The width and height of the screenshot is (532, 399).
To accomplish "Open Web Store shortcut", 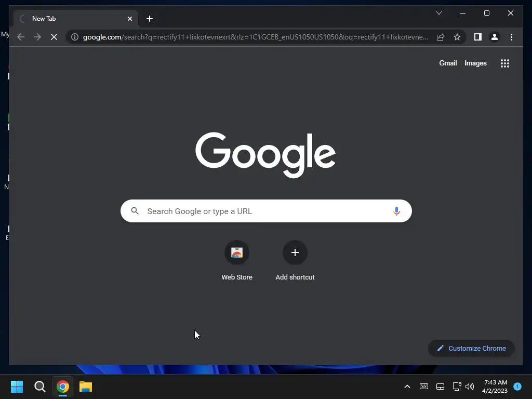I will (237, 260).
